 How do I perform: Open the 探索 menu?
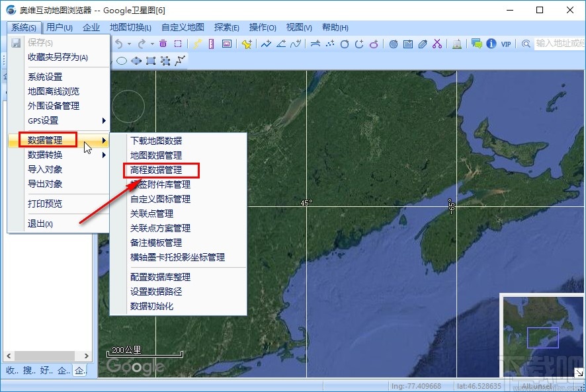pyautogui.click(x=226, y=27)
